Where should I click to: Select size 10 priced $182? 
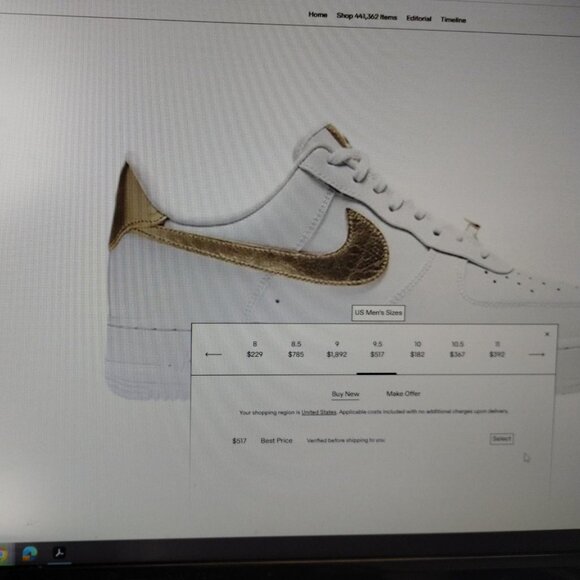[417, 349]
